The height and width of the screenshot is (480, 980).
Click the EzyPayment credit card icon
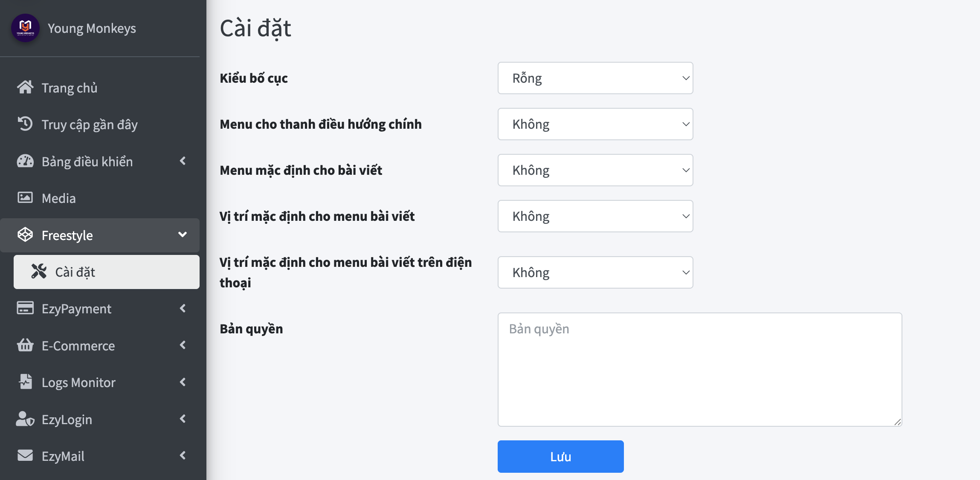[25, 308]
